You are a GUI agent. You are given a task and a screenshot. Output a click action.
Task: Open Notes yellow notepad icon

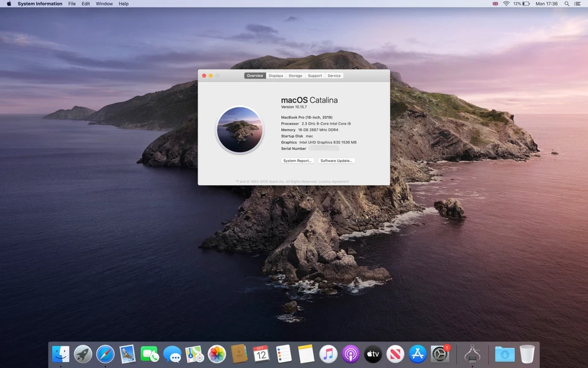click(306, 354)
